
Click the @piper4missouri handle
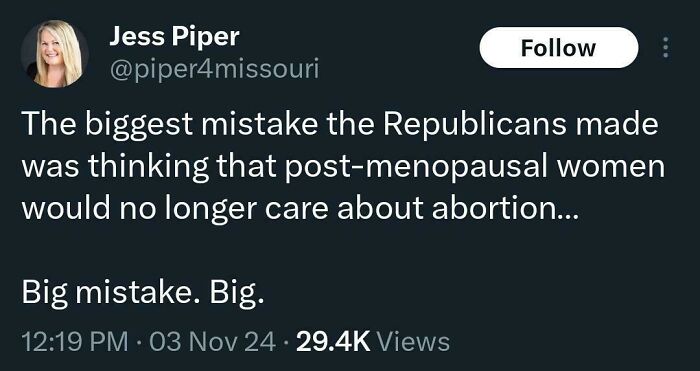coord(214,71)
